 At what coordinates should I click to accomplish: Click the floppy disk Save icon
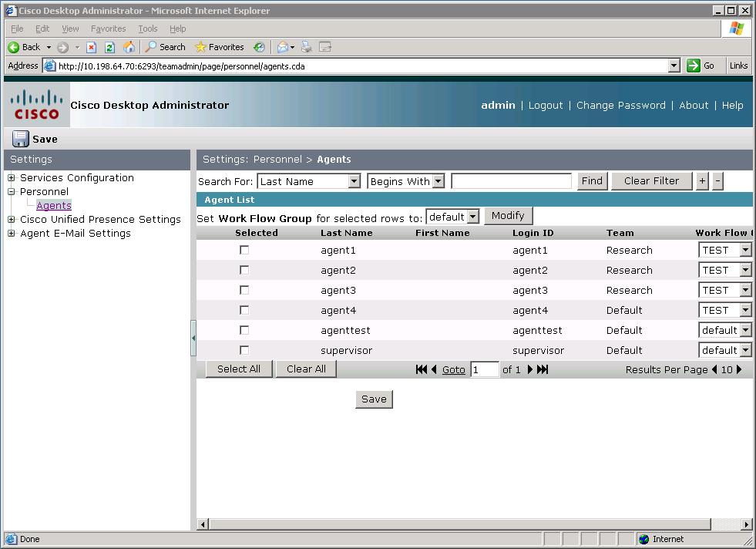tap(20, 139)
